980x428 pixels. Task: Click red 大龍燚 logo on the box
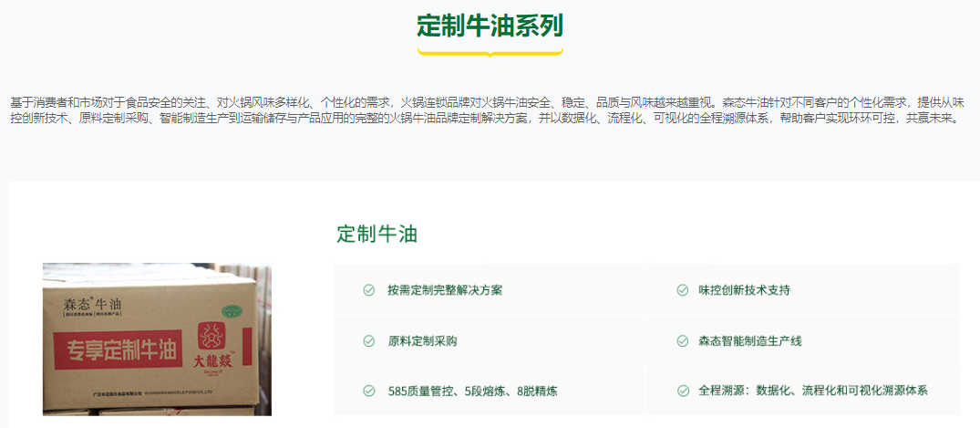click(213, 346)
